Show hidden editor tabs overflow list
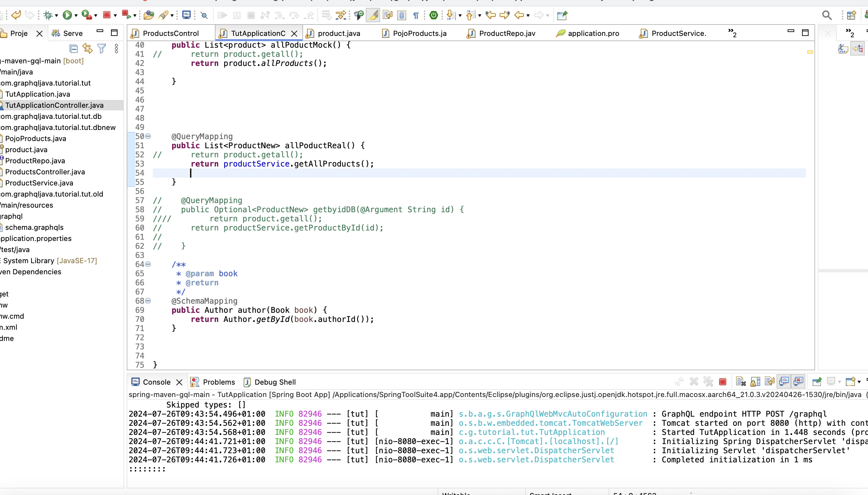The height and width of the screenshot is (495, 868). point(732,33)
